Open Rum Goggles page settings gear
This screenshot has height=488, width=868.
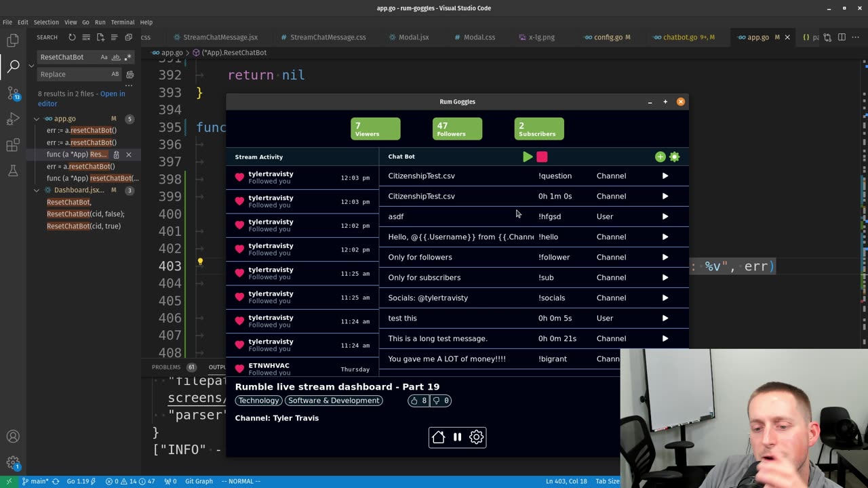[x=477, y=437]
